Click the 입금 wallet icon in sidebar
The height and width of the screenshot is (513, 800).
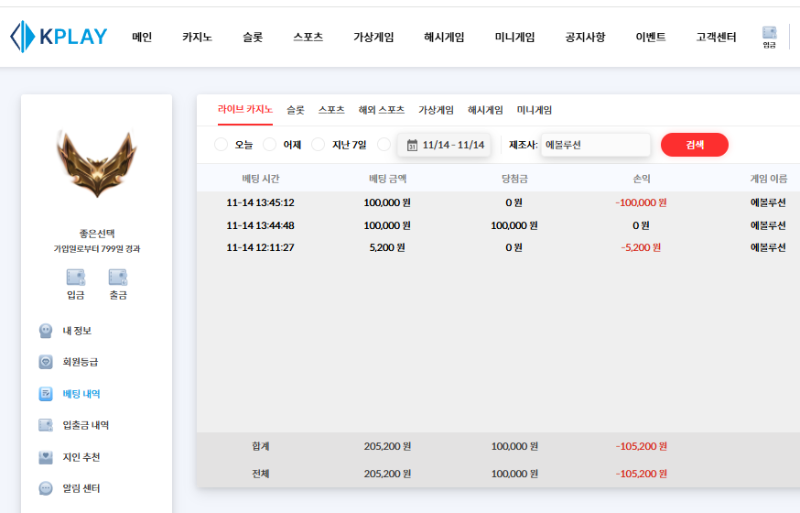pos(76,277)
